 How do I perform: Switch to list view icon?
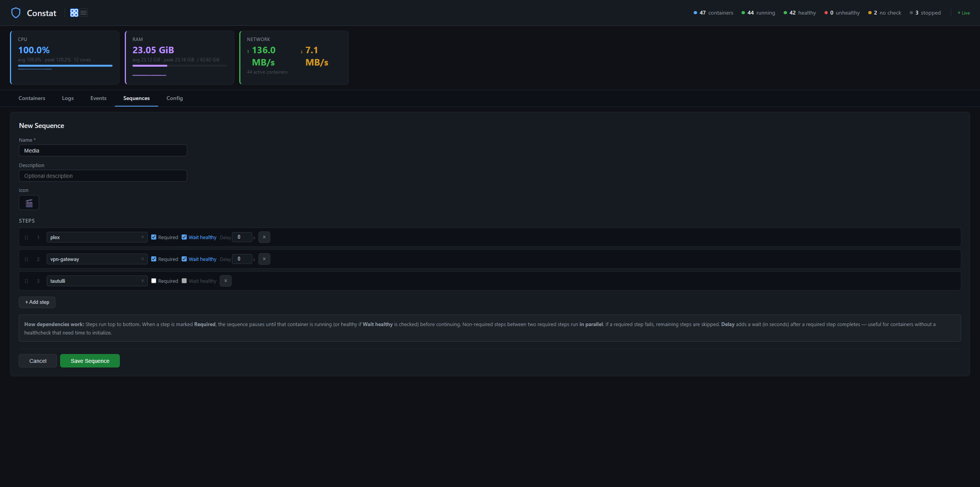pos(83,13)
